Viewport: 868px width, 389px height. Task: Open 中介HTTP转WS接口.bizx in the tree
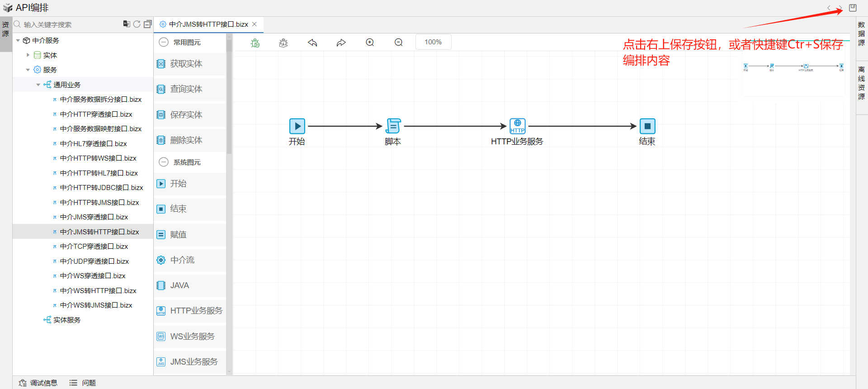pos(98,158)
